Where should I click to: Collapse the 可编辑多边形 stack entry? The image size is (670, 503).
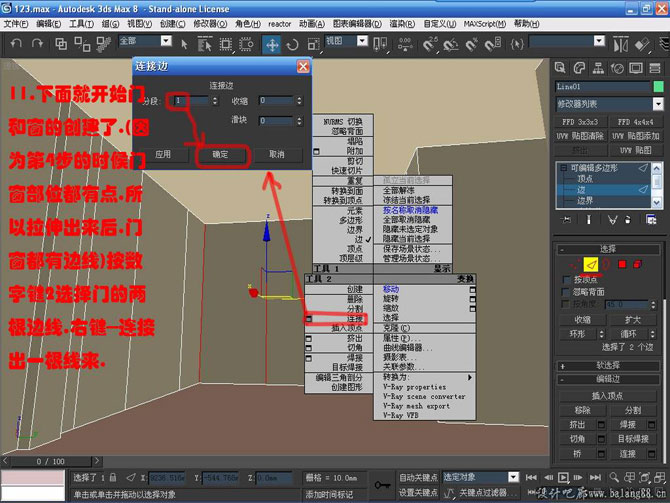pyautogui.click(x=563, y=168)
